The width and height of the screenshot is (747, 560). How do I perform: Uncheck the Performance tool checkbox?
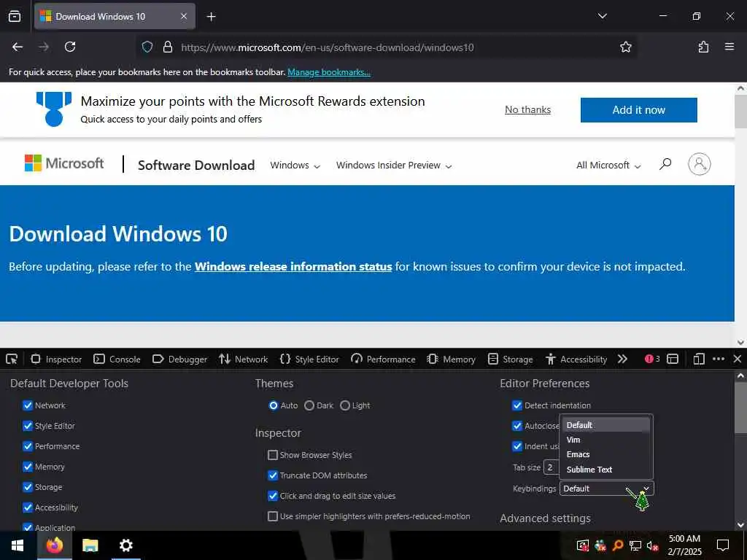click(x=28, y=446)
